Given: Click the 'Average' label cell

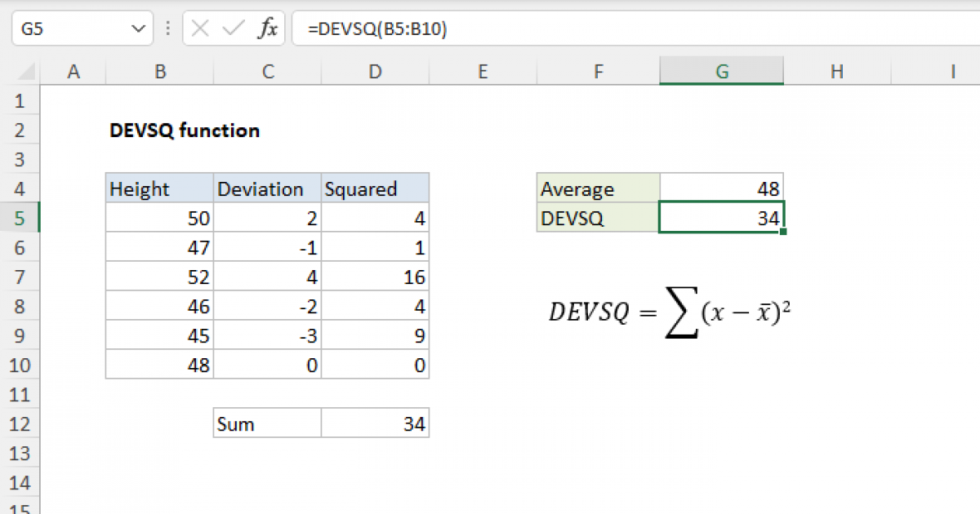Looking at the screenshot, I should pyautogui.click(x=599, y=189).
